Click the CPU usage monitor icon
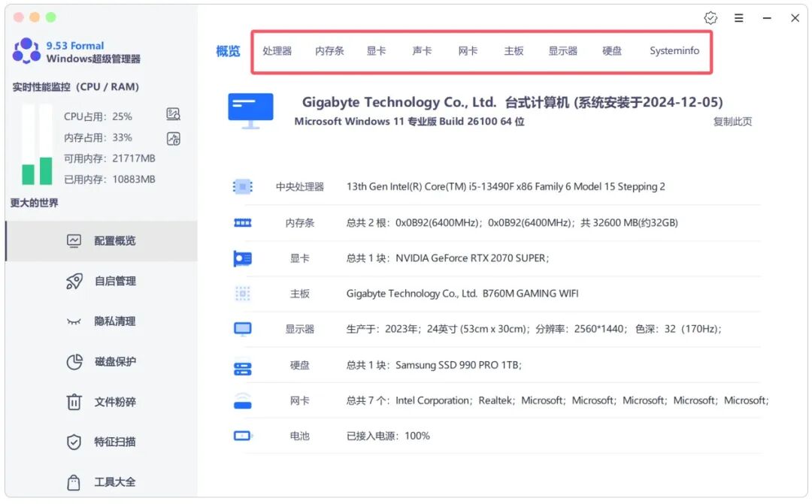 point(174,114)
